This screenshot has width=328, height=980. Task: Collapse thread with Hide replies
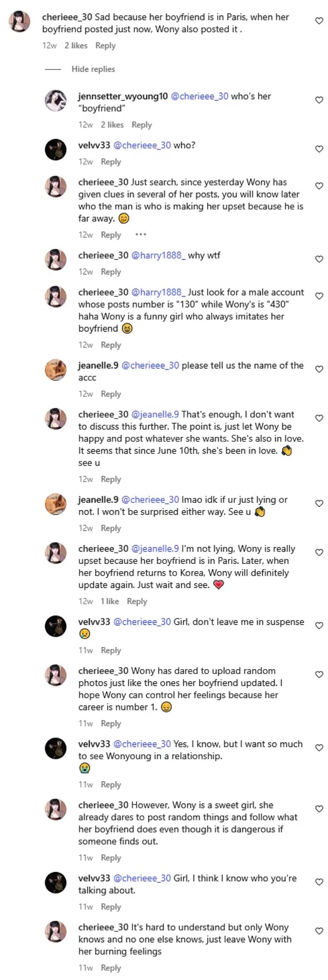(93, 69)
